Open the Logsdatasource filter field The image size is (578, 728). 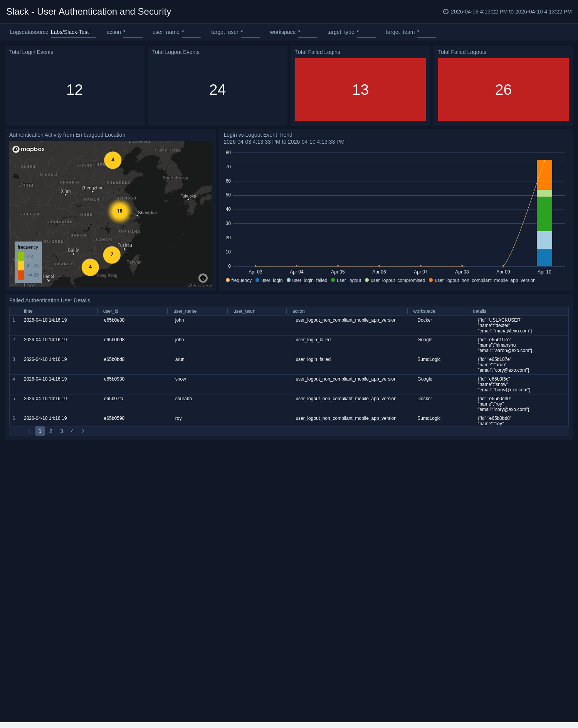click(x=73, y=32)
